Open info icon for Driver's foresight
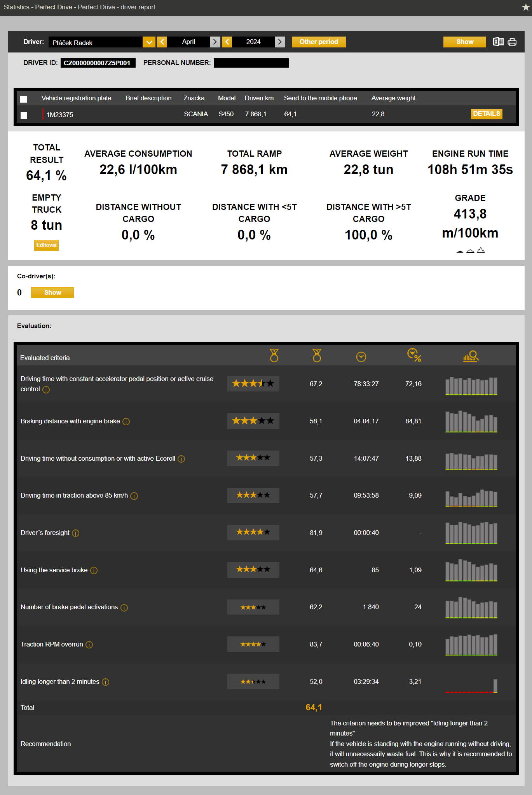Image resolution: width=532 pixels, height=795 pixels. (x=76, y=533)
